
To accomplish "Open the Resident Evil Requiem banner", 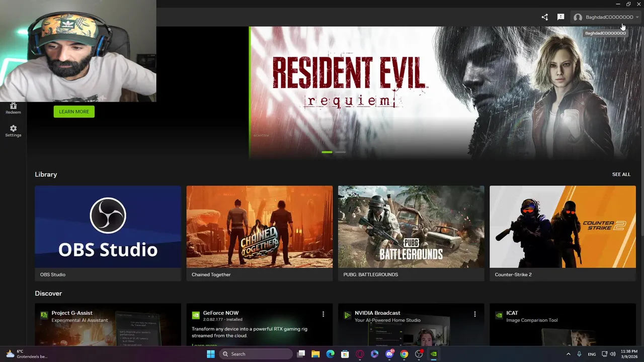I will coord(446,92).
